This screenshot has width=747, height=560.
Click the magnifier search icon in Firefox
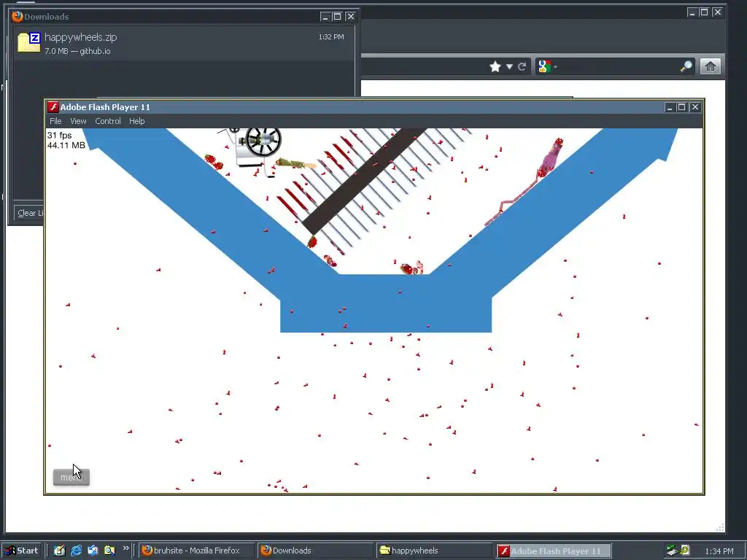coord(686,66)
